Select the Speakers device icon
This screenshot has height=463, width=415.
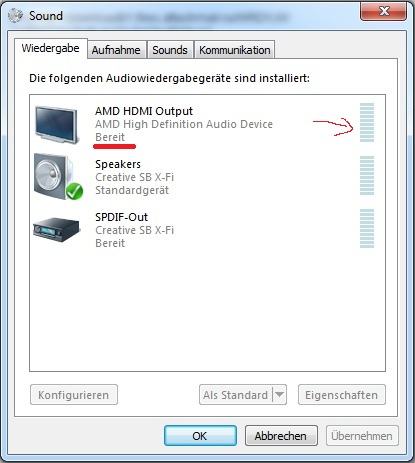pyautogui.click(x=58, y=177)
